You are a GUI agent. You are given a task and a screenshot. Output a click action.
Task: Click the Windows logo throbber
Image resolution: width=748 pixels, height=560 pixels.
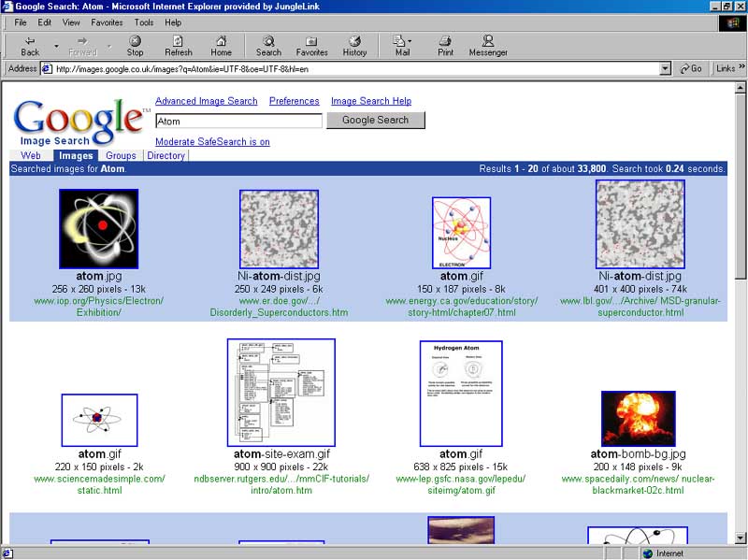pyautogui.click(x=732, y=22)
